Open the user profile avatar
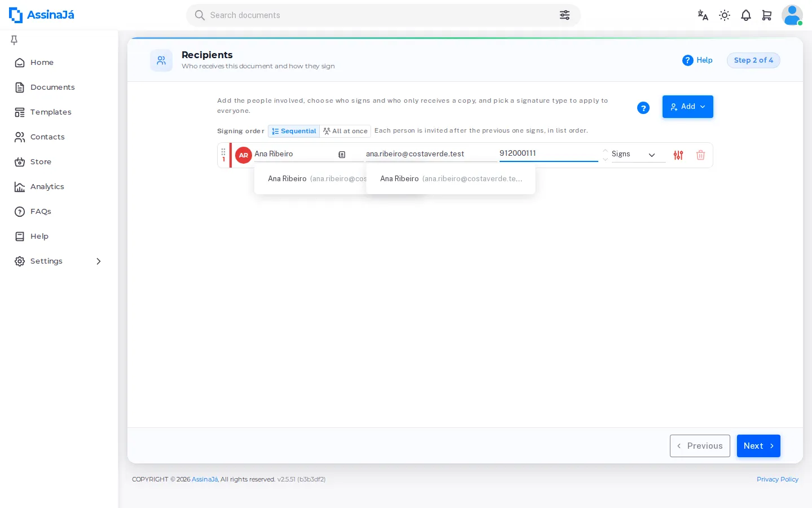812x508 pixels. (792, 15)
